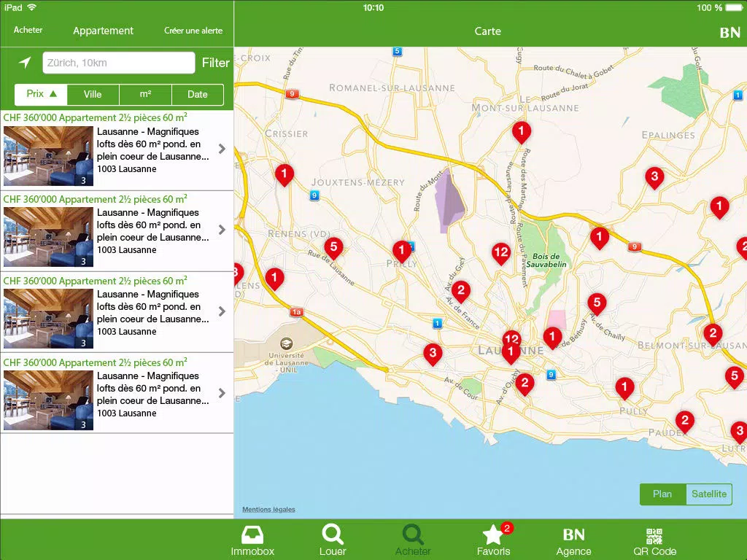
Task: Sort listings by Prix ascending
Action: click(x=41, y=94)
